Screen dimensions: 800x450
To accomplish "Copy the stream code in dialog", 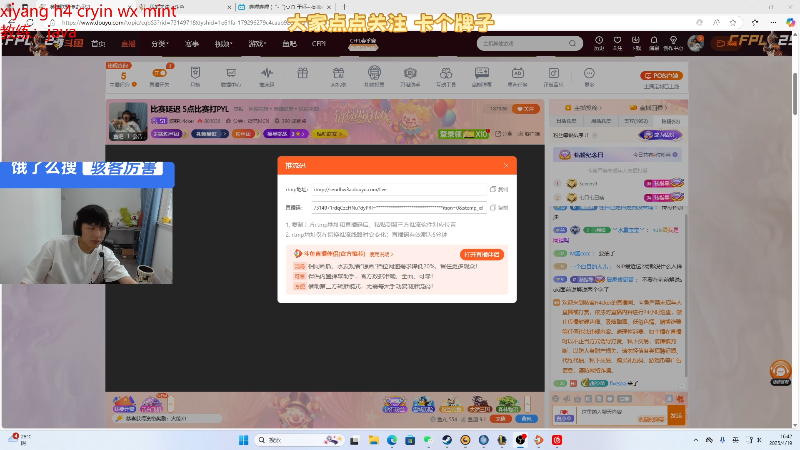I will tap(499, 208).
